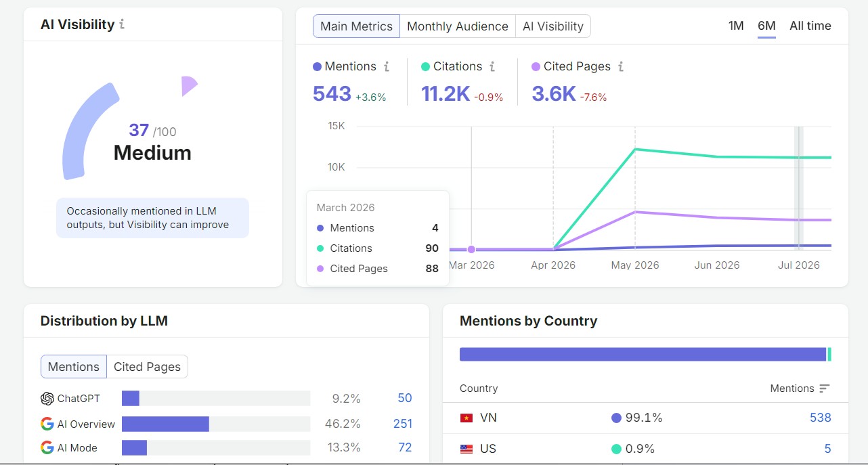The height and width of the screenshot is (465, 868).
Task: Click the 0.9% US percentage
Action: [640, 449]
